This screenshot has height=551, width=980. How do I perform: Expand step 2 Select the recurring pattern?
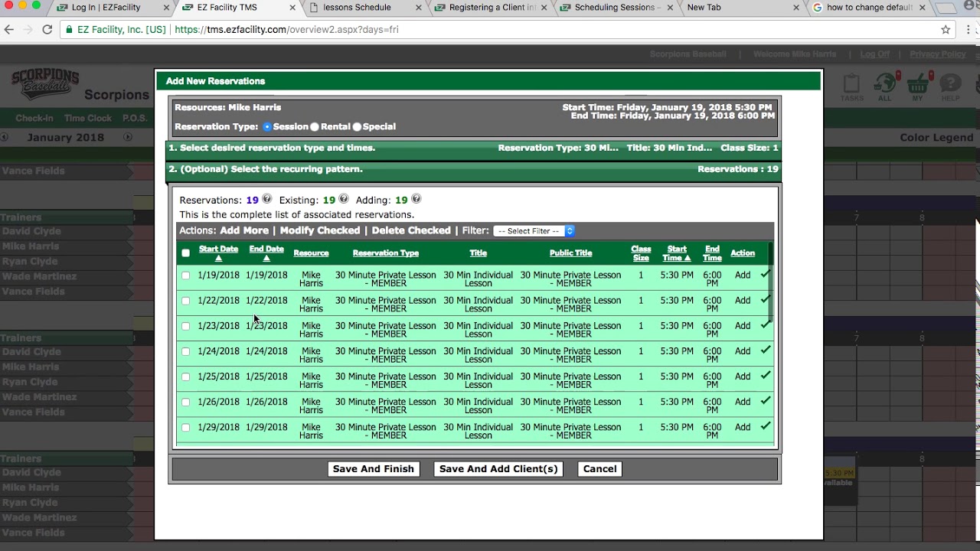[x=474, y=171]
